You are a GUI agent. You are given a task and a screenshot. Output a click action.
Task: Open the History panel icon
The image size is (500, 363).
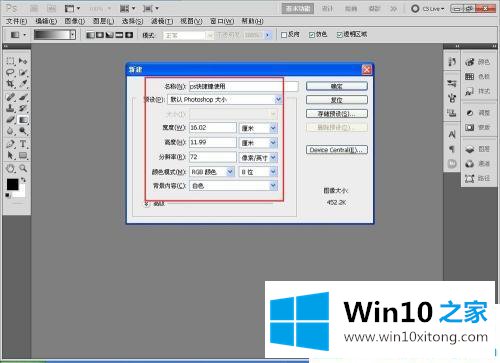pos(452,62)
